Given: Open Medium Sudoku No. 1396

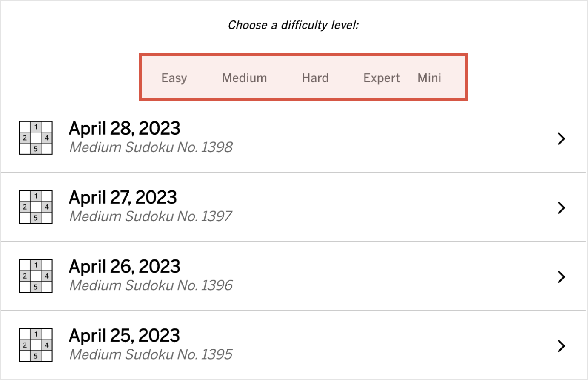Looking at the screenshot, I should [151, 285].
